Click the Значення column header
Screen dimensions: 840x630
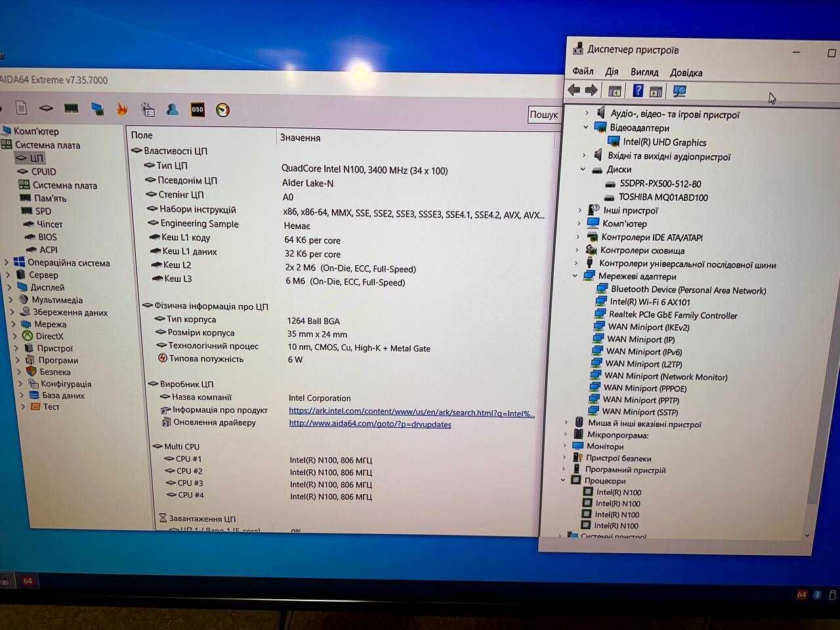click(300, 138)
